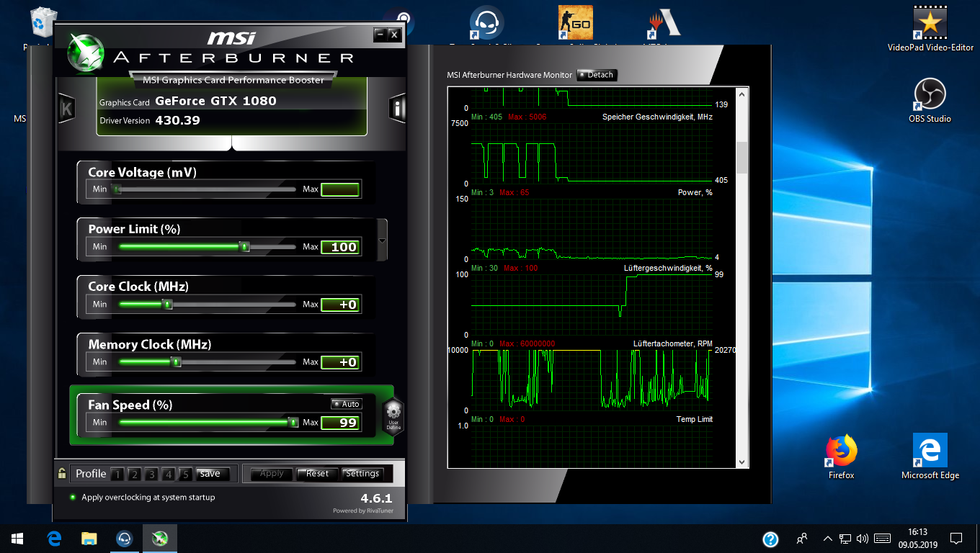Open Afterburner Settings

(362, 474)
